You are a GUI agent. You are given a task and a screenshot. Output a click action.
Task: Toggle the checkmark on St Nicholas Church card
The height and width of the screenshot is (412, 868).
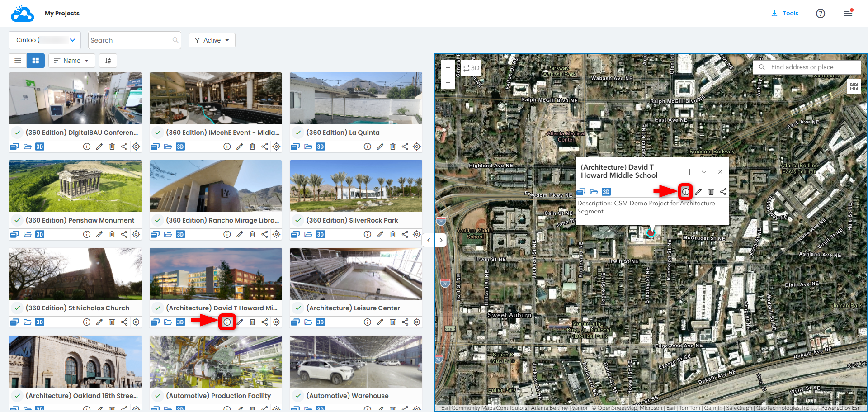(17, 308)
